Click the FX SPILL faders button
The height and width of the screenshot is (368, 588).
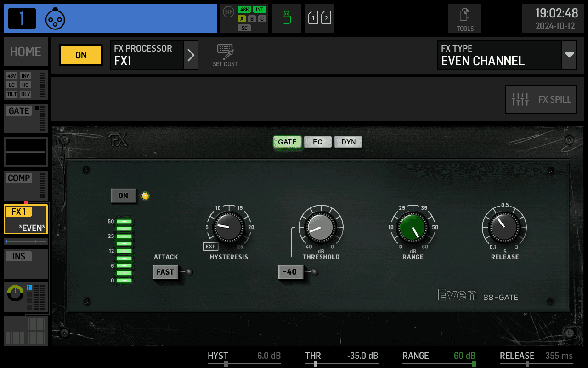(541, 99)
